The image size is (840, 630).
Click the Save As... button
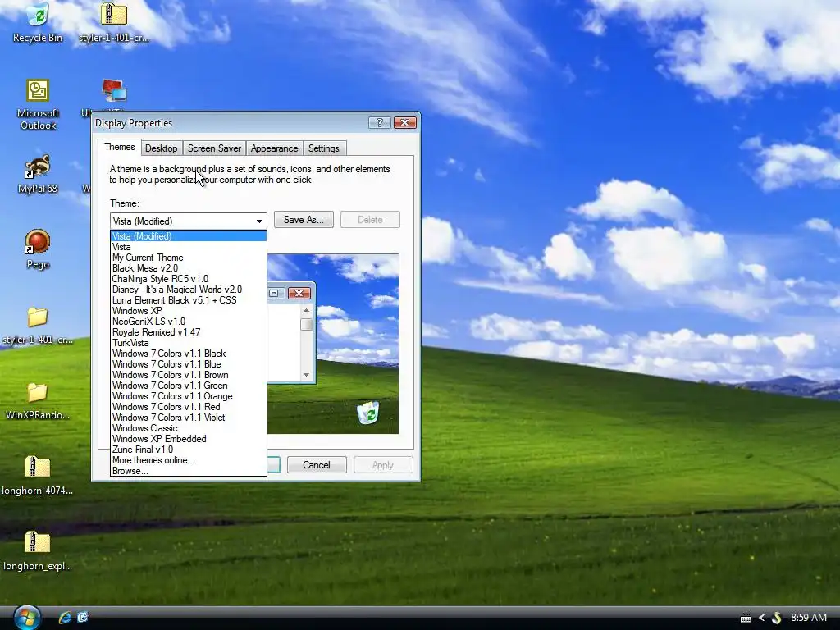click(x=304, y=220)
